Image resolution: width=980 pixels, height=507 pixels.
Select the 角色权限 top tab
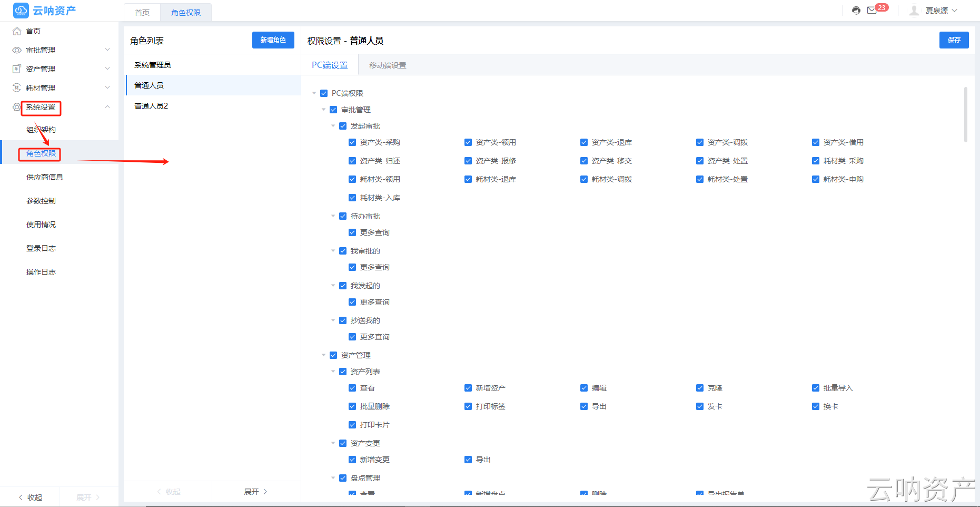[186, 13]
